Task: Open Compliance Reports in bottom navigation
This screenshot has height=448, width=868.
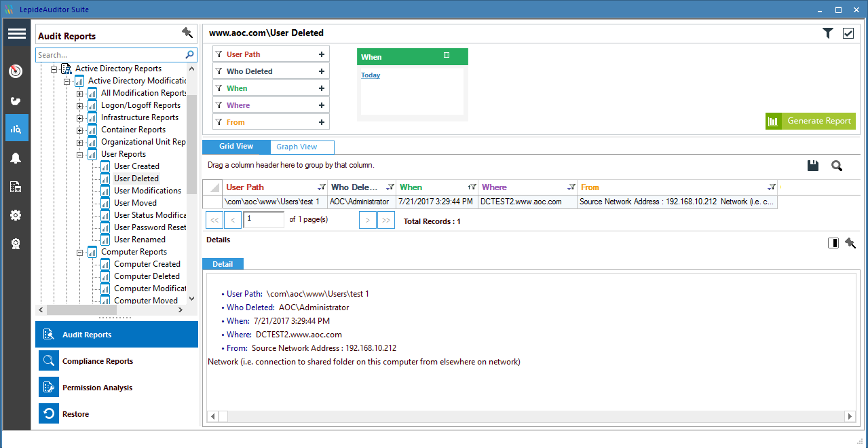Action: [117, 361]
